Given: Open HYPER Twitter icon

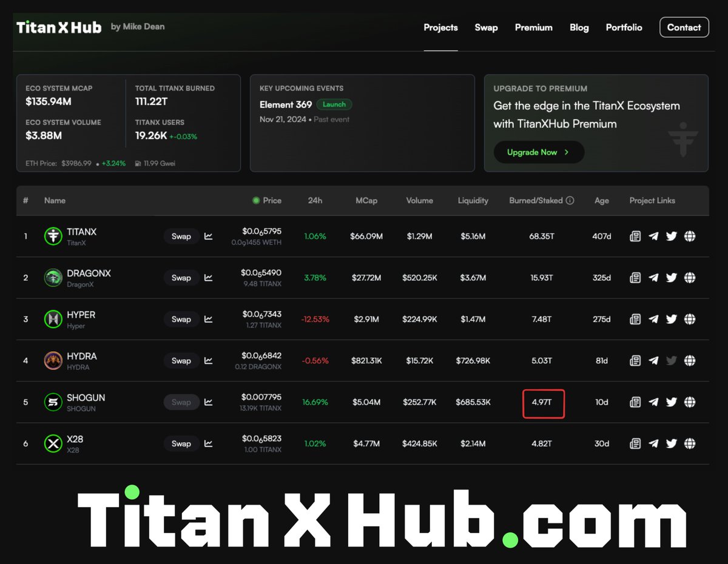Looking at the screenshot, I should tap(671, 319).
